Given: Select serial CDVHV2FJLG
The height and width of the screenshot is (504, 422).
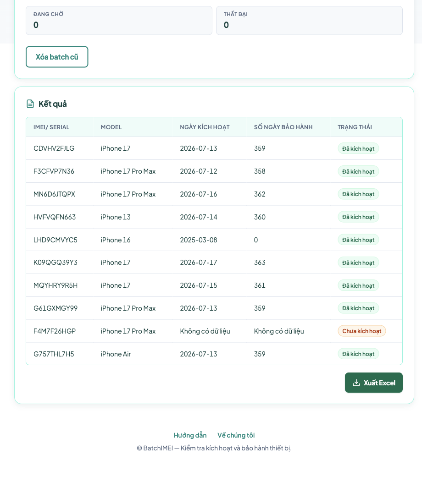Looking at the screenshot, I should pyautogui.click(x=54, y=148).
